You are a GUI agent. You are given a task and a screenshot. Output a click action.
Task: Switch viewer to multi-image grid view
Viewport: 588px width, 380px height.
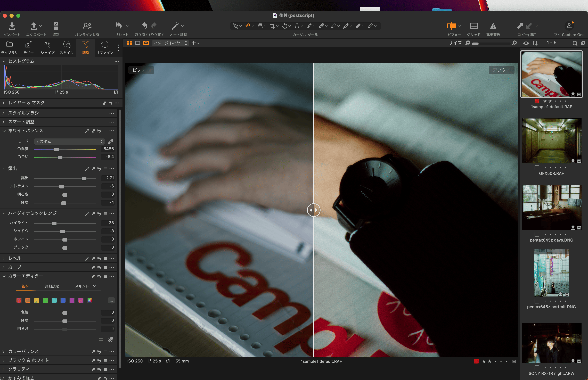(129, 43)
